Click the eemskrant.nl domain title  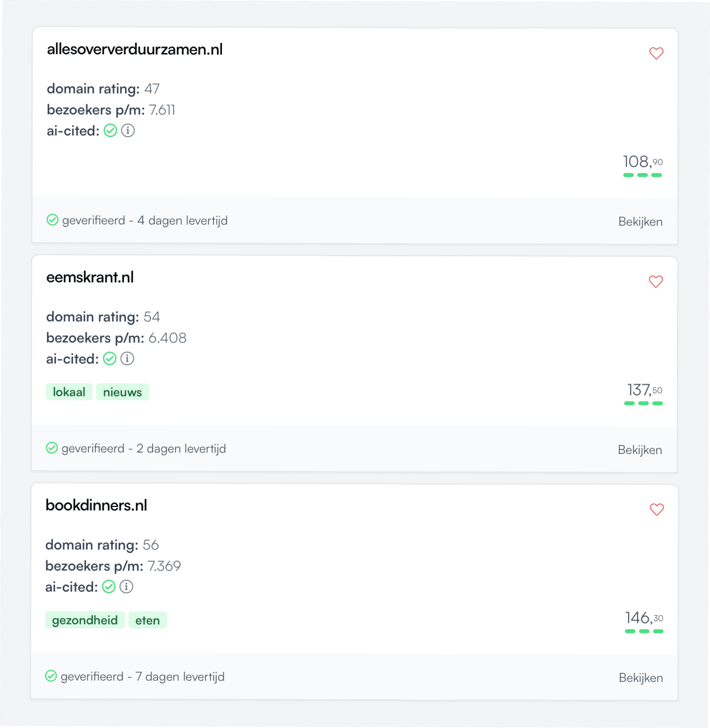(90, 277)
